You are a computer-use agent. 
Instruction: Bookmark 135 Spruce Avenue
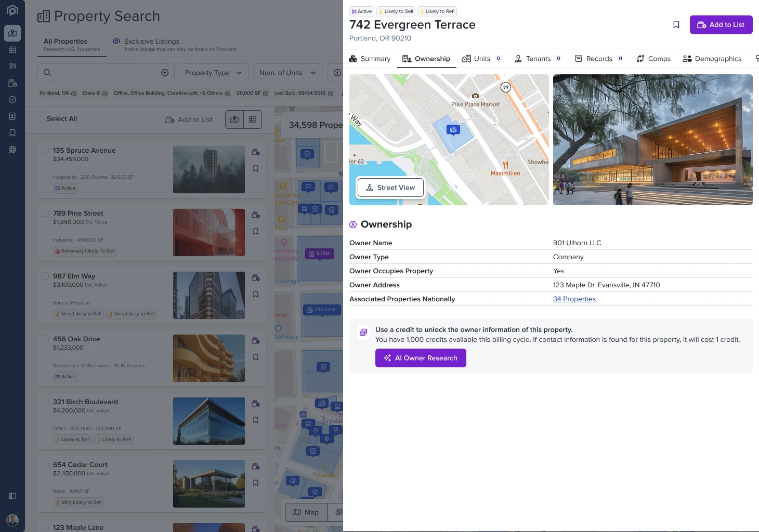coord(256,169)
